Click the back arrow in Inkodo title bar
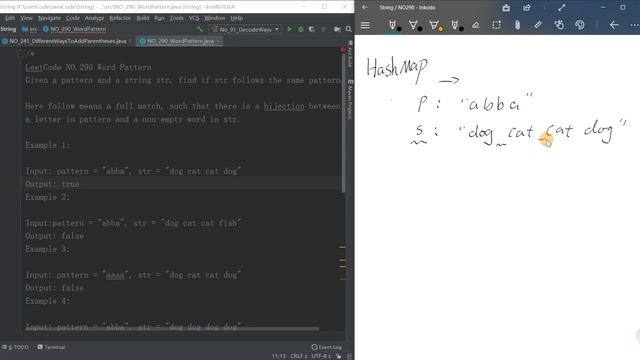 [364, 7]
